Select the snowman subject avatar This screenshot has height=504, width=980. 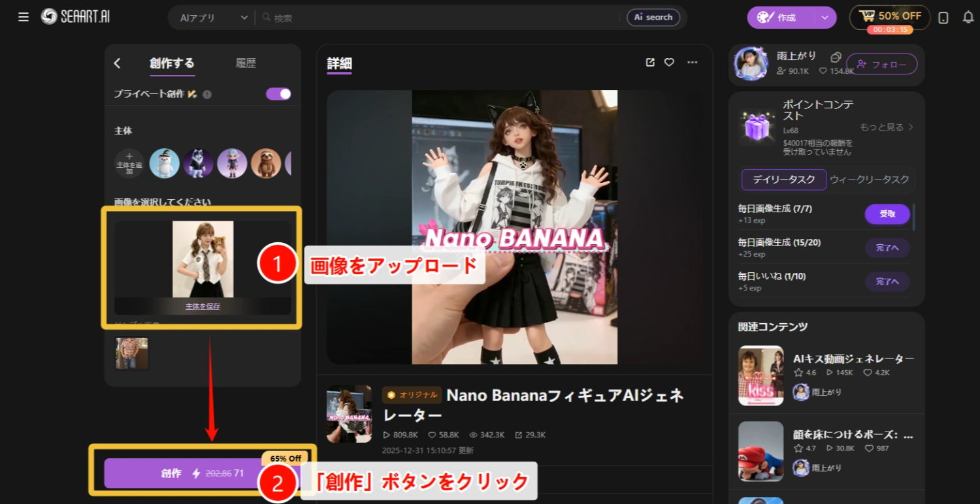click(164, 163)
